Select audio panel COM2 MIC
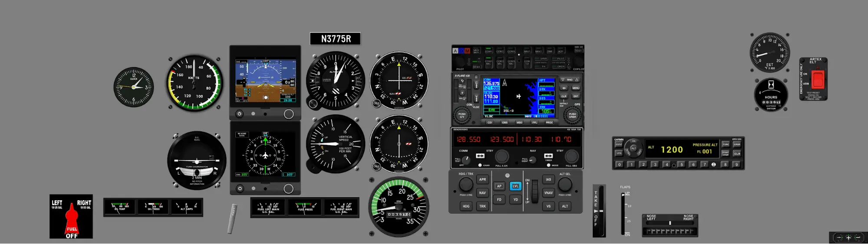Viewport: 868px width, 244px height. 500,62
